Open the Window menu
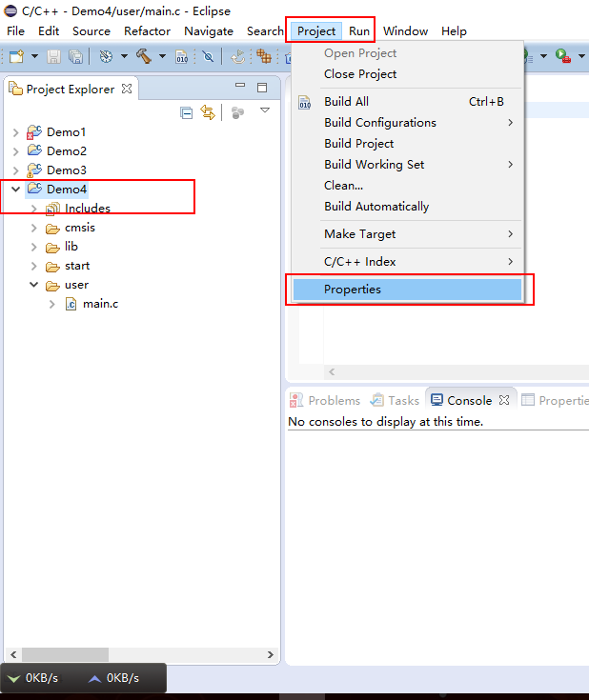The image size is (589, 700). coord(405,31)
